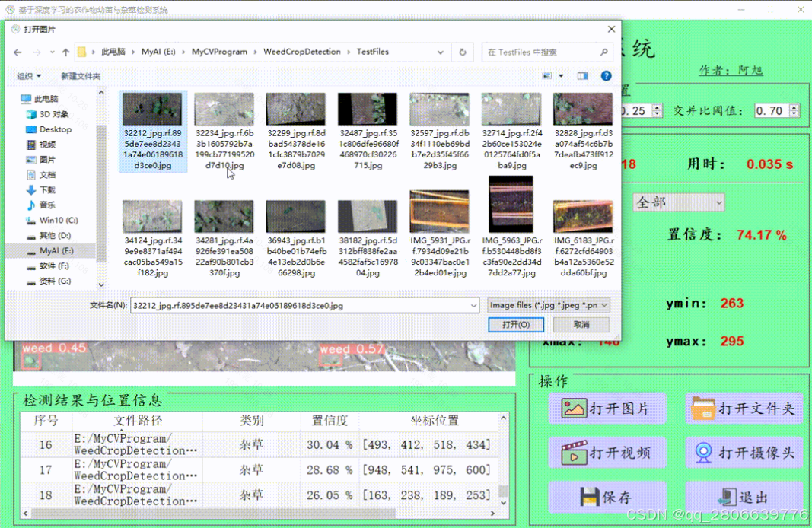Select thumbnail 34281_jpg file

point(224,238)
